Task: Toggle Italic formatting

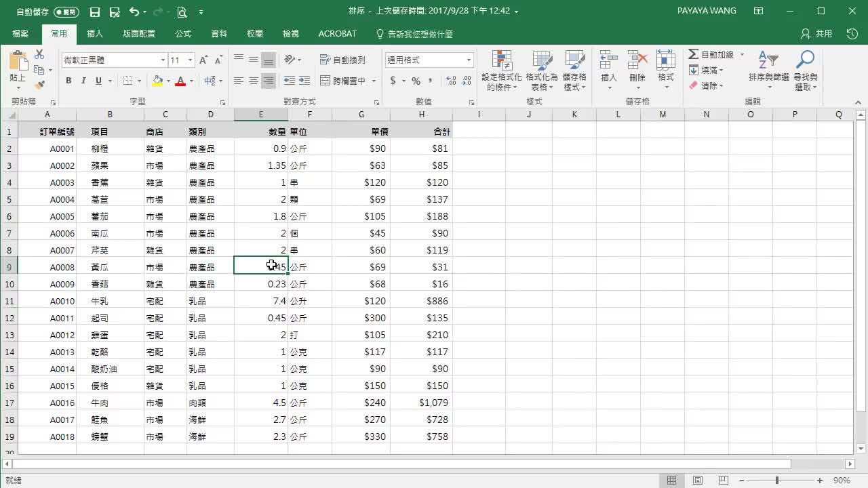Action: [x=83, y=81]
